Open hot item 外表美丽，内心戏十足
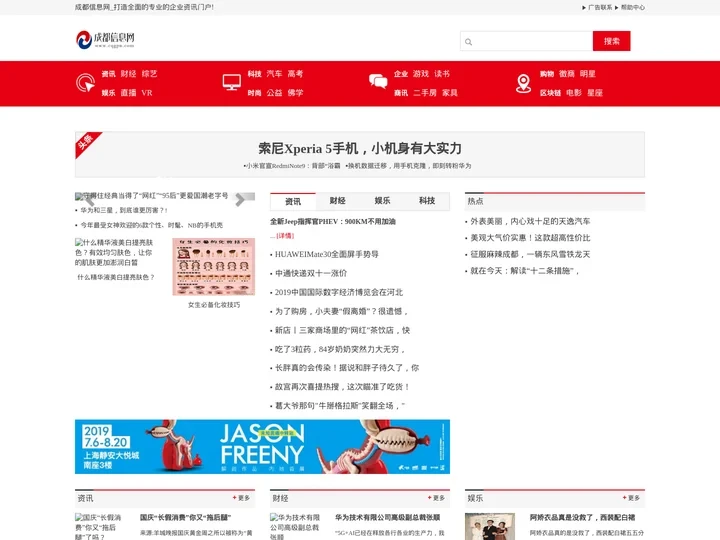The image size is (720, 540). (530, 221)
